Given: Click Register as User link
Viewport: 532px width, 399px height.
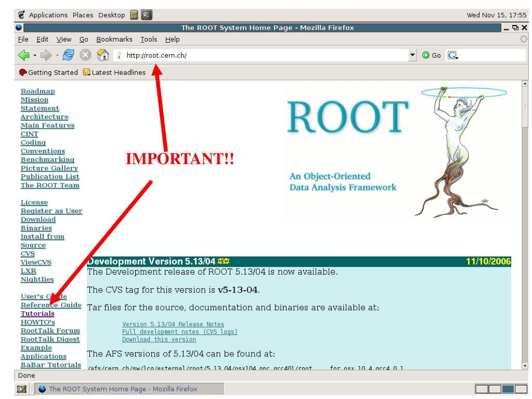Looking at the screenshot, I should [x=51, y=211].
